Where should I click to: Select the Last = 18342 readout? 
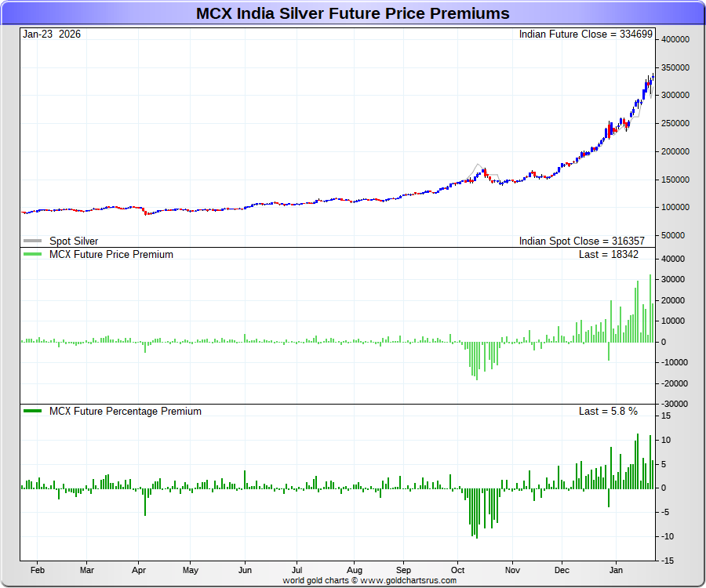[x=608, y=255]
